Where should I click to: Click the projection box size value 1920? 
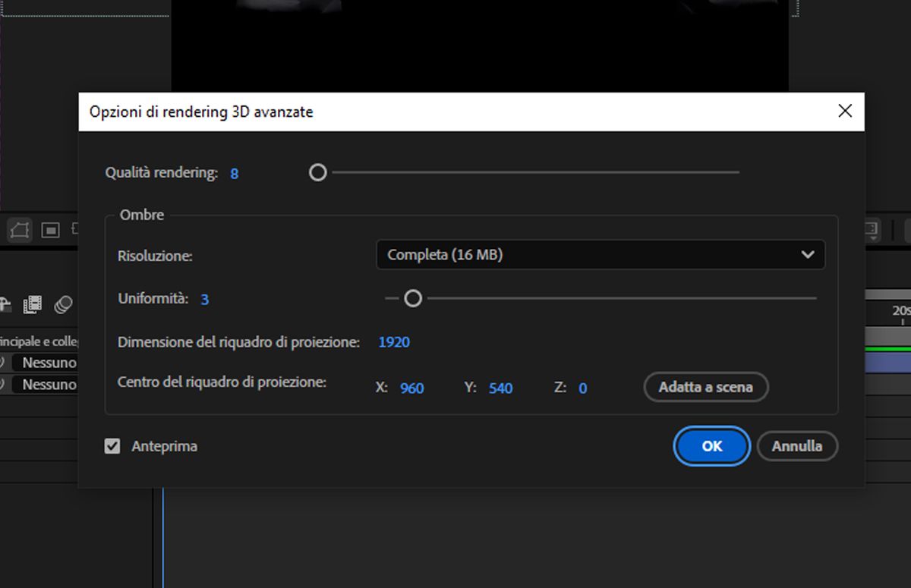(x=393, y=342)
